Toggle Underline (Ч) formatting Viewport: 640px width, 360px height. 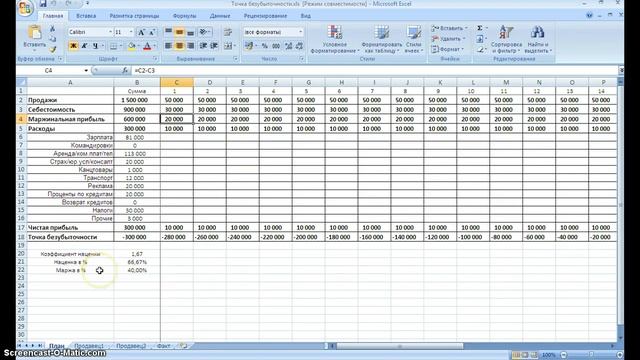pos(95,46)
